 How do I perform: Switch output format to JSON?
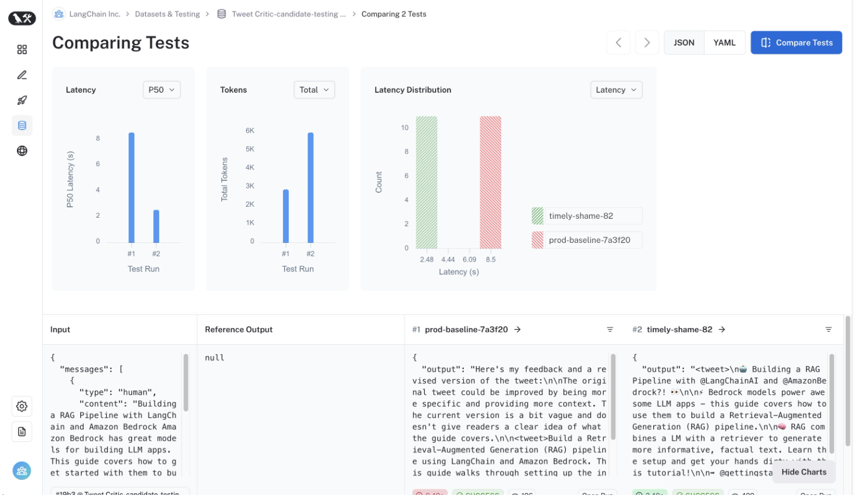[683, 43]
